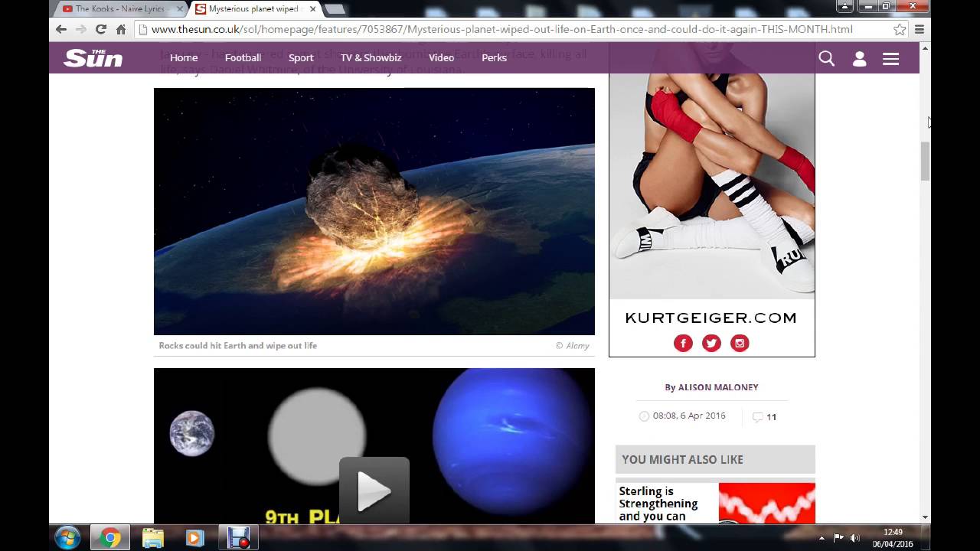Open Sterling is Strengthening article
Viewport: 980px width, 551px height.
[658, 504]
